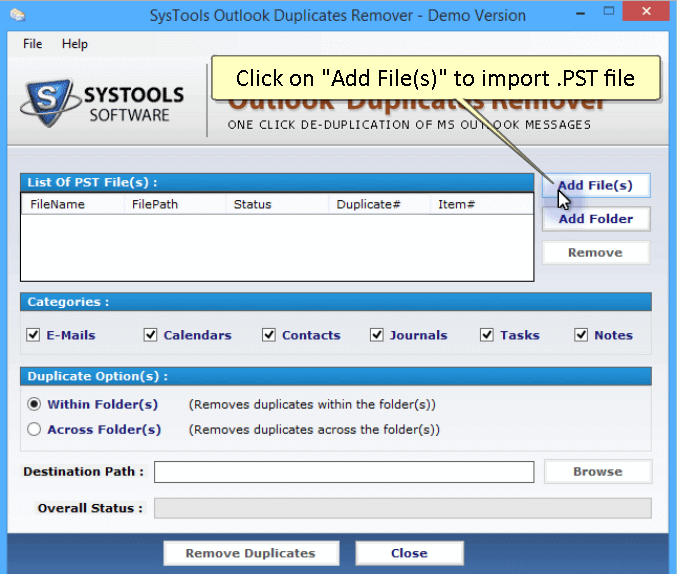Uncheck the E-Mails category checkbox

[x=33, y=335]
